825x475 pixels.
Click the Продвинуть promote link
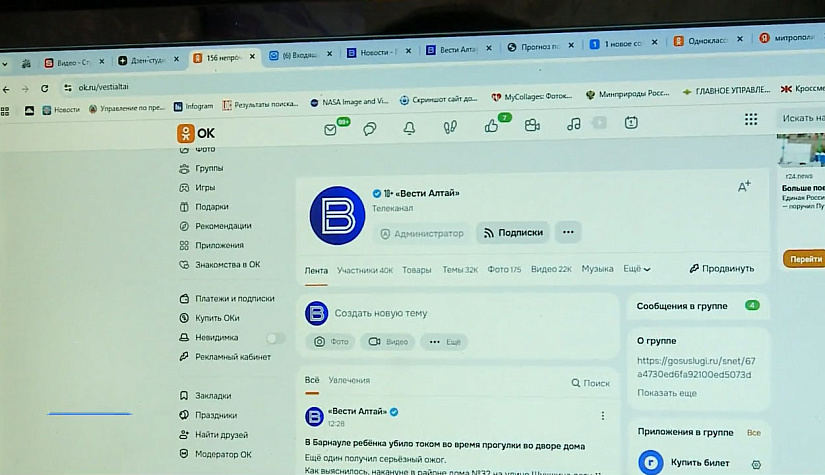722,268
